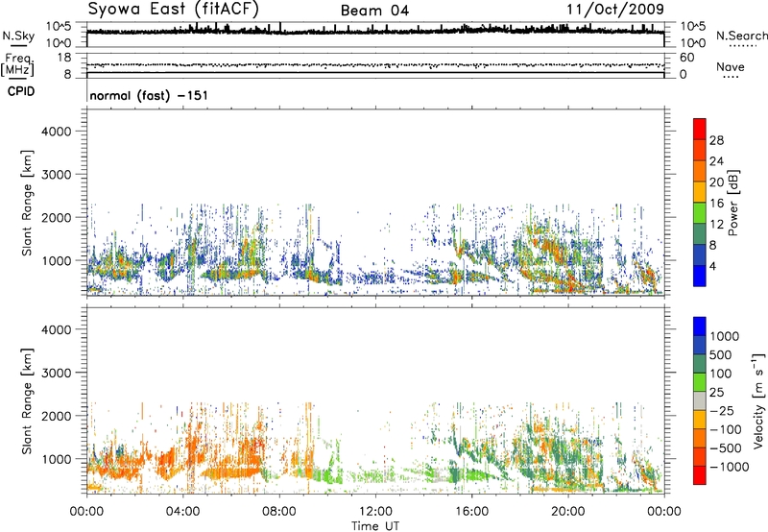Click "Slant Range [km]" label of velocity panel

(27, 401)
